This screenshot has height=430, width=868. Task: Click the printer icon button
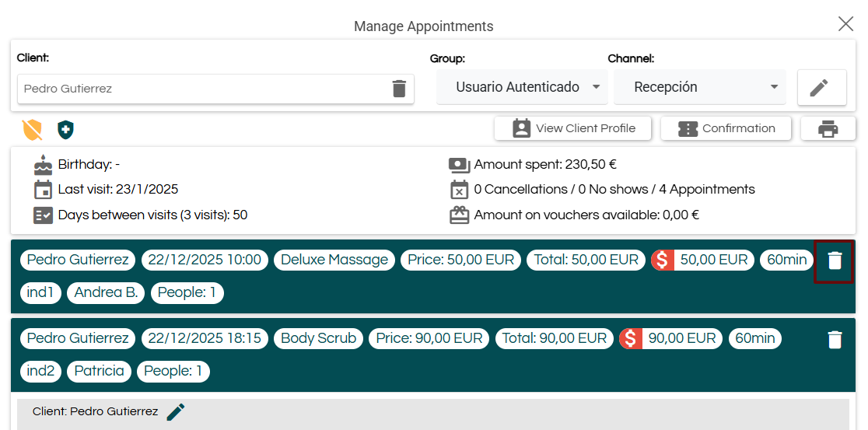pos(828,129)
